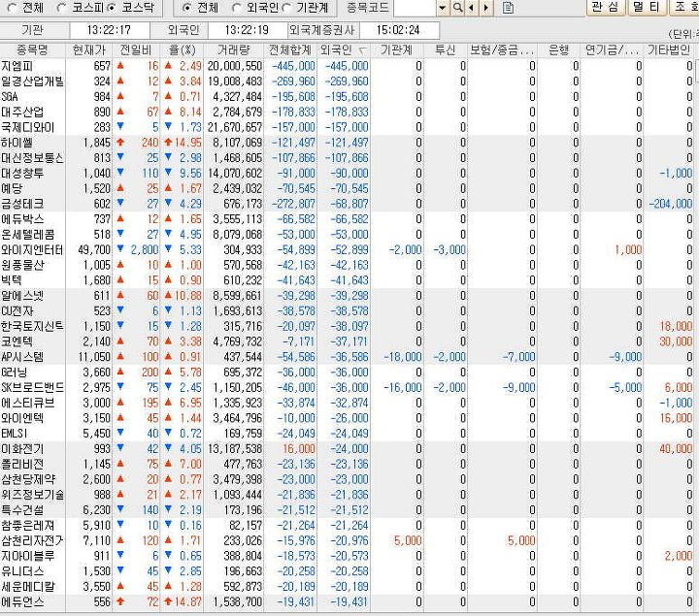Sort by the 연기금 column header
Image resolution: width=699 pixels, height=616 pixels.
click(612, 50)
